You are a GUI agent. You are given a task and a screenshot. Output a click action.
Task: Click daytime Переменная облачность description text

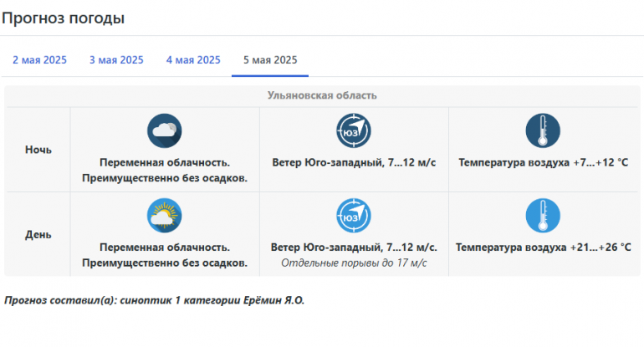tap(165, 247)
